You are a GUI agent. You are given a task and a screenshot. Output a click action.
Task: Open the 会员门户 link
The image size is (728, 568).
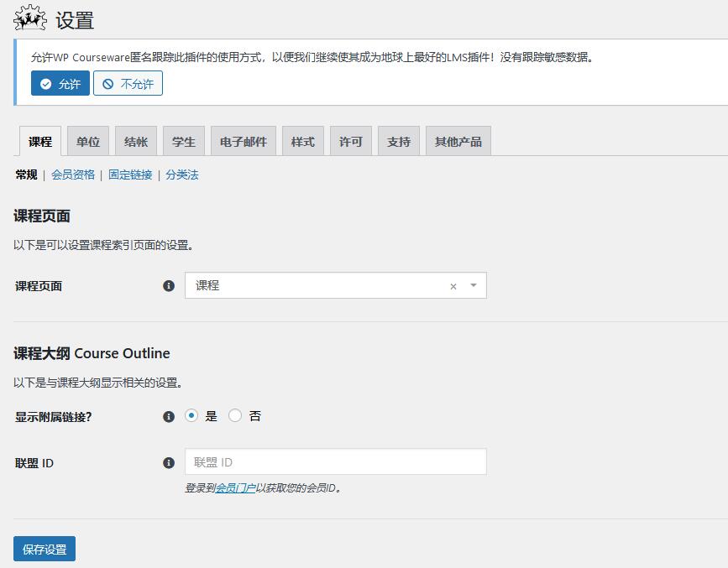(235, 487)
